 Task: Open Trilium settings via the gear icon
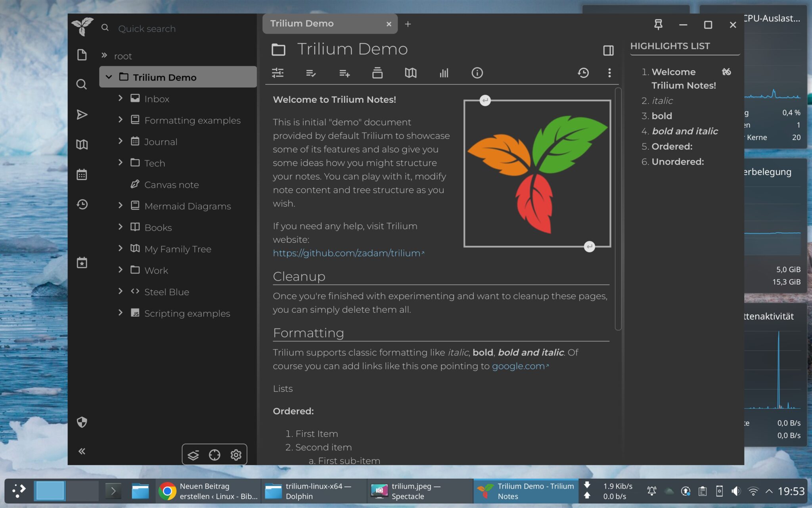[236, 454]
